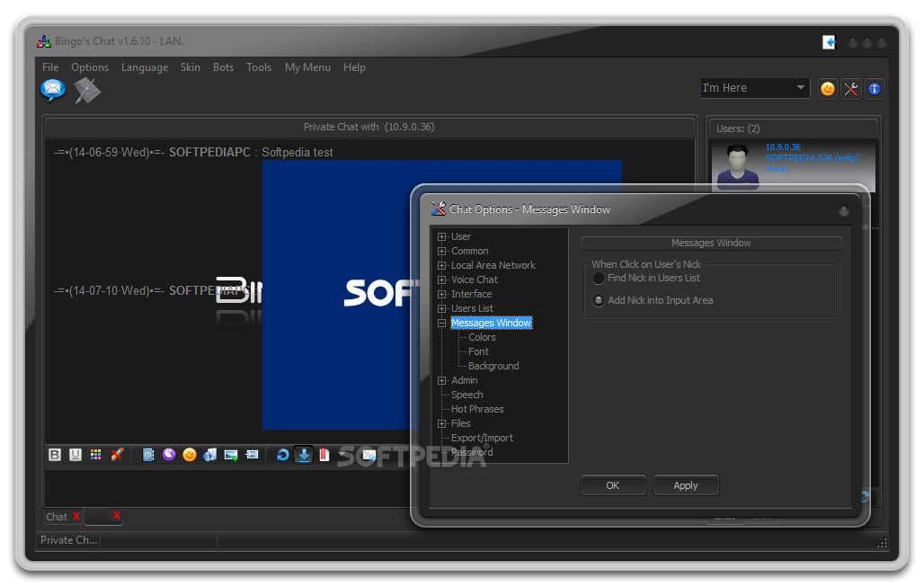Click the Bingo's Chat app icon
This screenshot has width=924, height=586.
click(x=44, y=41)
